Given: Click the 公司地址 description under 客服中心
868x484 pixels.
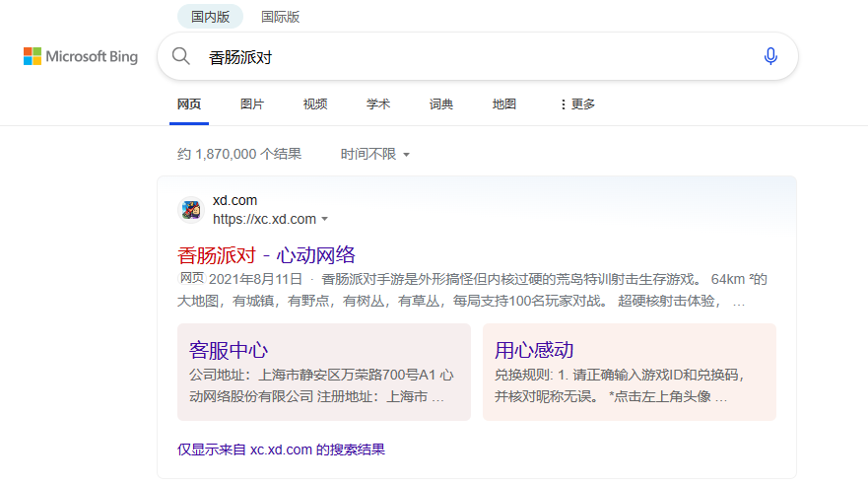Looking at the screenshot, I should point(321,386).
